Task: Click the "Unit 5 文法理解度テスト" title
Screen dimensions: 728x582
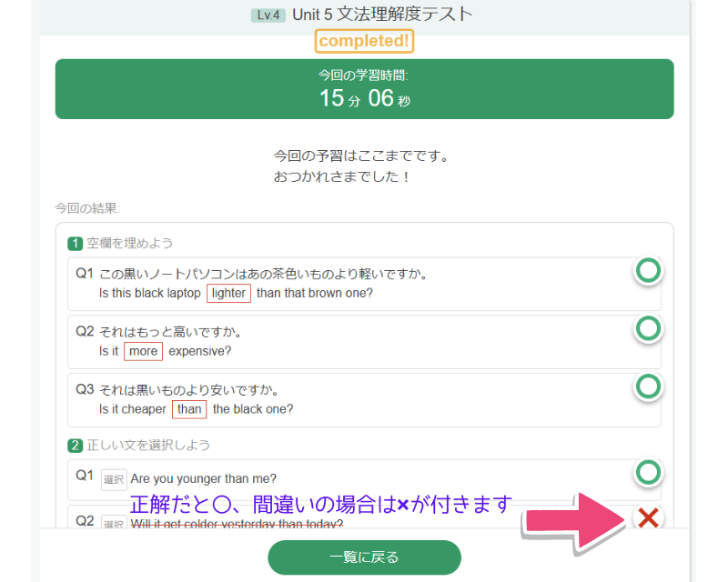Action: (382, 15)
